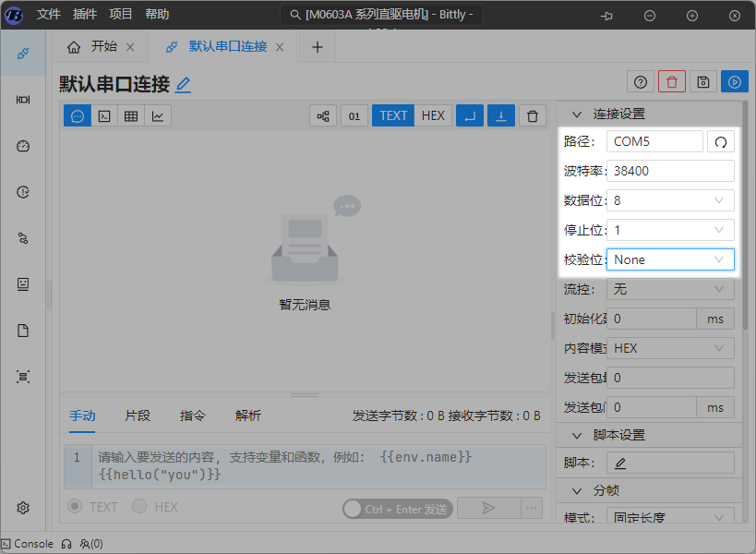Click the 波特率 input field showing 38400
Image resolution: width=756 pixels, height=554 pixels.
670,171
